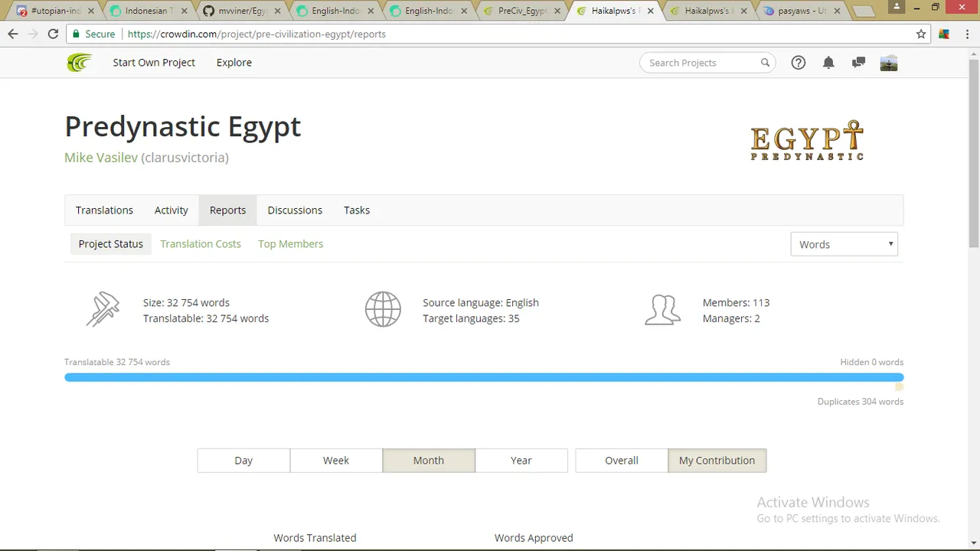Click the browser extension icon in toolbar
Screen dimensions: 980x551
944,34
